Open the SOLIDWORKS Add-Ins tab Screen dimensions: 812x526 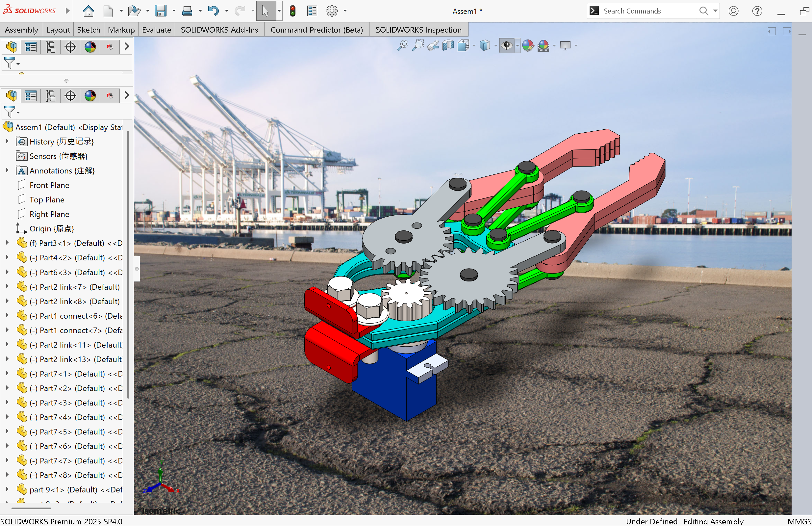pyautogui.click(x=219, y=30)
